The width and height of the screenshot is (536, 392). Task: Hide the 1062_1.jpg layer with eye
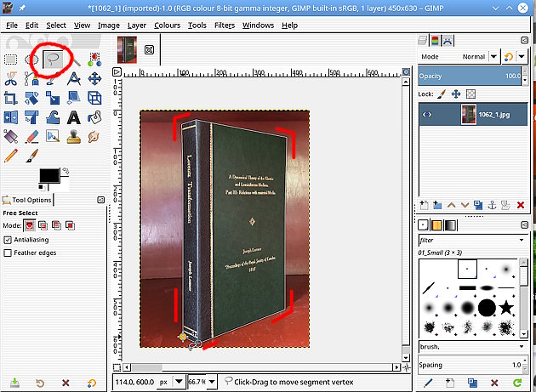pyautogui.click(x=427, y=115)
